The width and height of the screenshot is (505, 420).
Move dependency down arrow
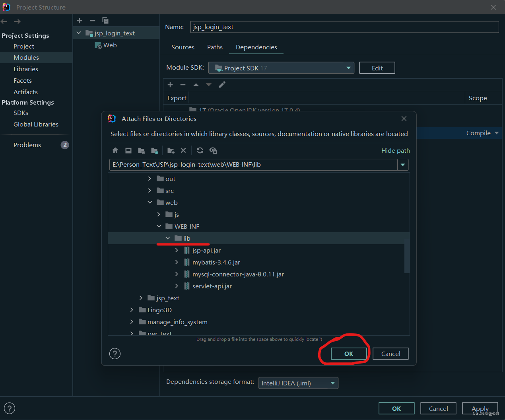coord(209,85)
